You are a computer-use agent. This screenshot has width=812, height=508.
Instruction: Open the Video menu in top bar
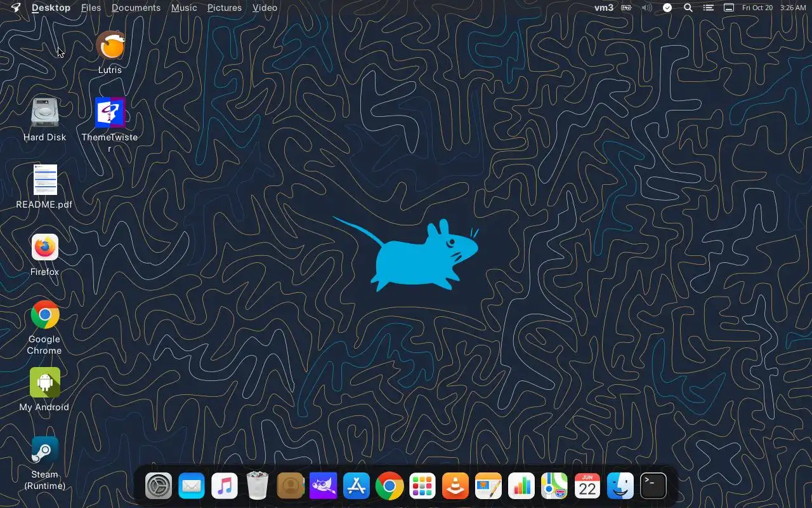pos(265,8)
